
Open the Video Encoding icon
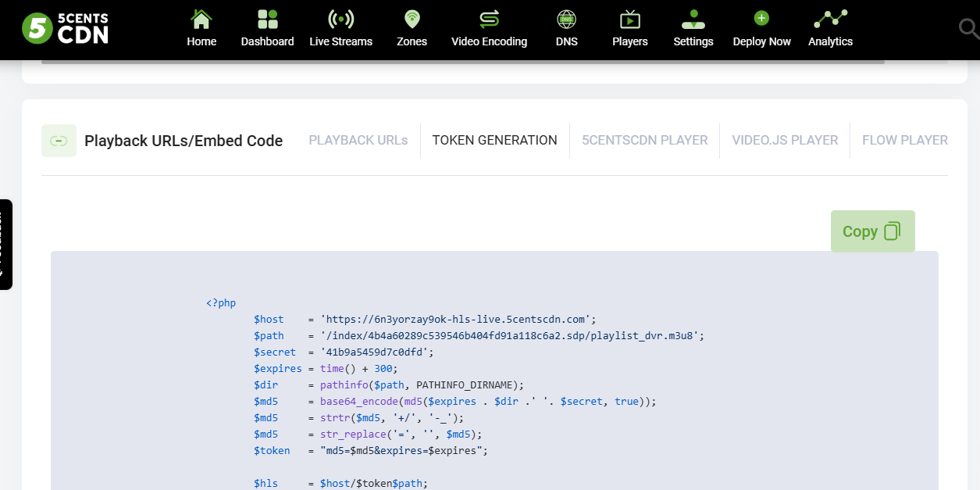[x=490, y=19]
